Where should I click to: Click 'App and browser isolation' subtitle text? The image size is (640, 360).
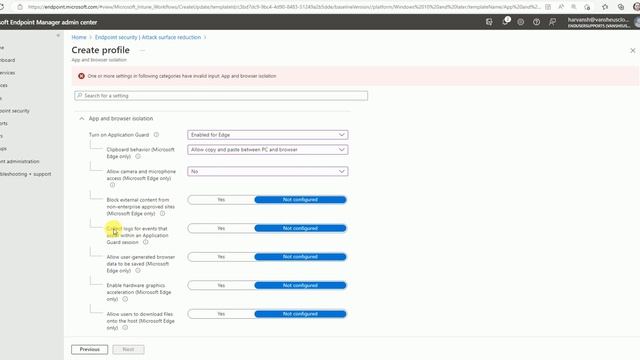pyautogui.click(x=99, y=60)
